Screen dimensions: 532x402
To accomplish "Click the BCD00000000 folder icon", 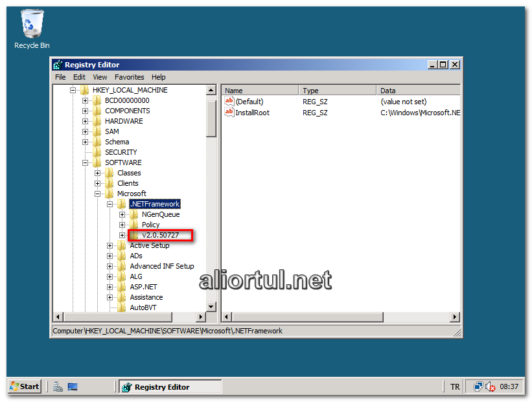I will 97,100.
